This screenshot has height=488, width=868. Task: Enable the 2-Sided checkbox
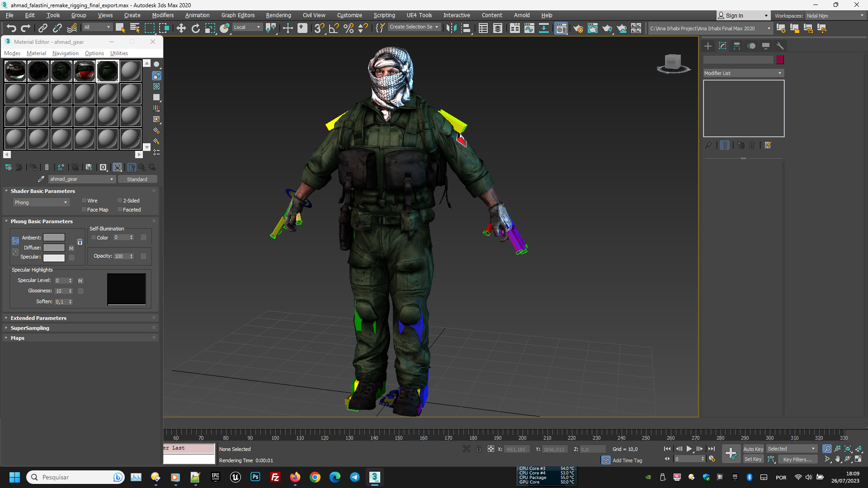coord(120,201)
